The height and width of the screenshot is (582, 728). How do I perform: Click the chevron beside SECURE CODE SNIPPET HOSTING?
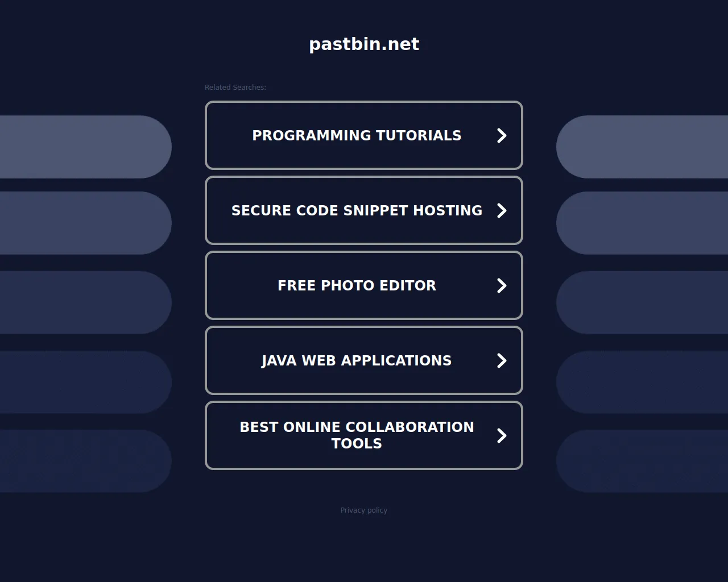pyautogui.click(x=501, y=210)
